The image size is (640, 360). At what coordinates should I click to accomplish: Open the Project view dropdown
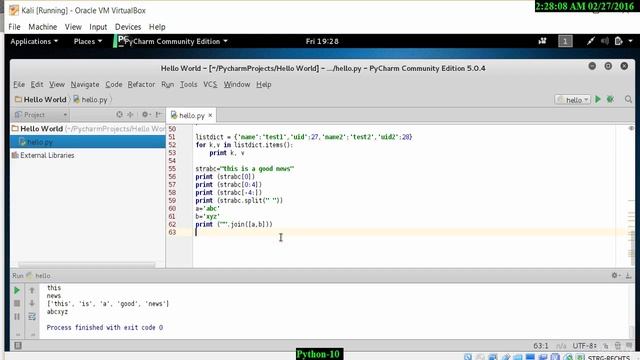[40, 115]
